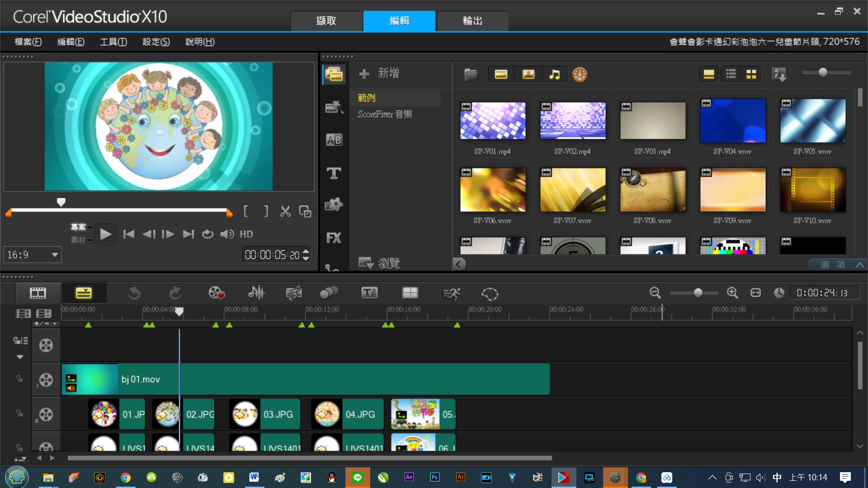Open the Transition library (AB) icon
Screen dimensions: 868x488
[x=334, y=140]
